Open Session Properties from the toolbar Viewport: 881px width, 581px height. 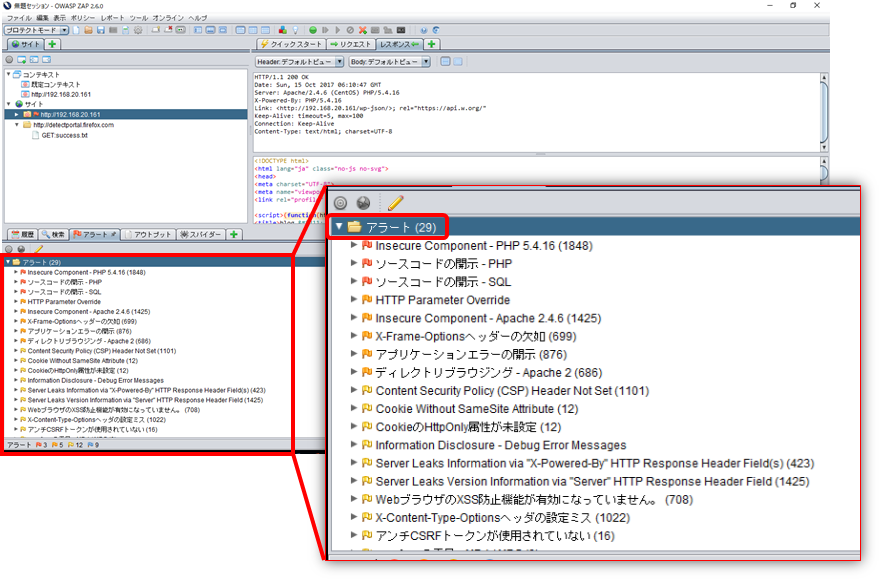[x=125, y=30]
